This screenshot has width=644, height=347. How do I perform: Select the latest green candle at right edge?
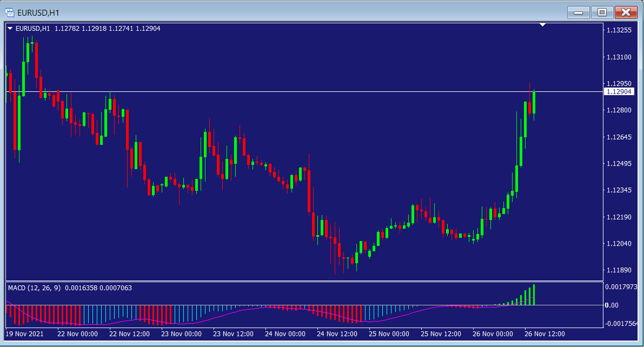(x=534, y=102)
